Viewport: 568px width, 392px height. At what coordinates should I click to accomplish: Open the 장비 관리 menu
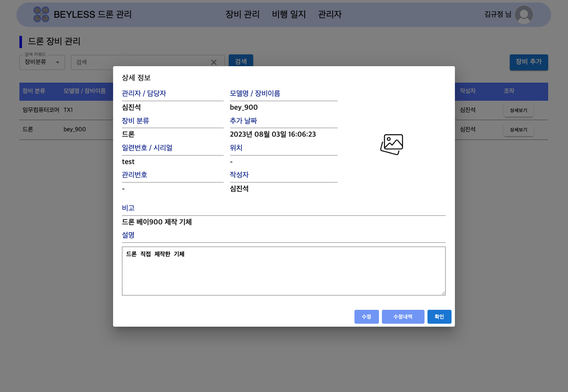(x=243, y=14)
